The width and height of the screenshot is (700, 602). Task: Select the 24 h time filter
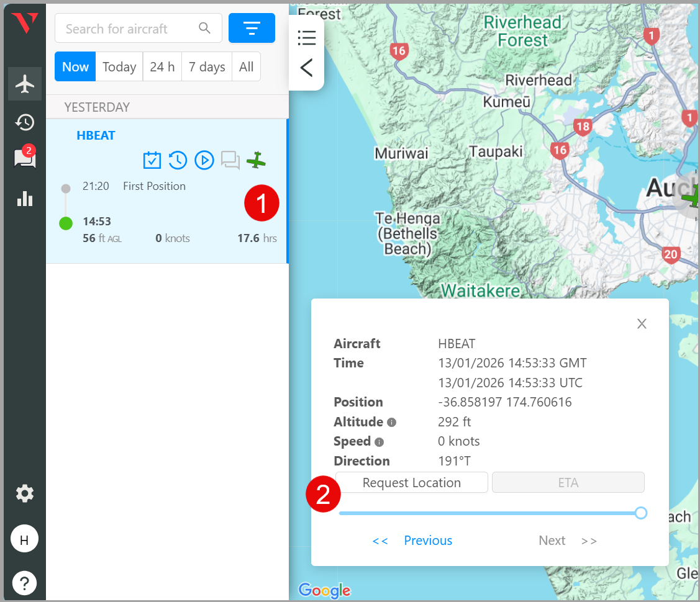(162, 67)
